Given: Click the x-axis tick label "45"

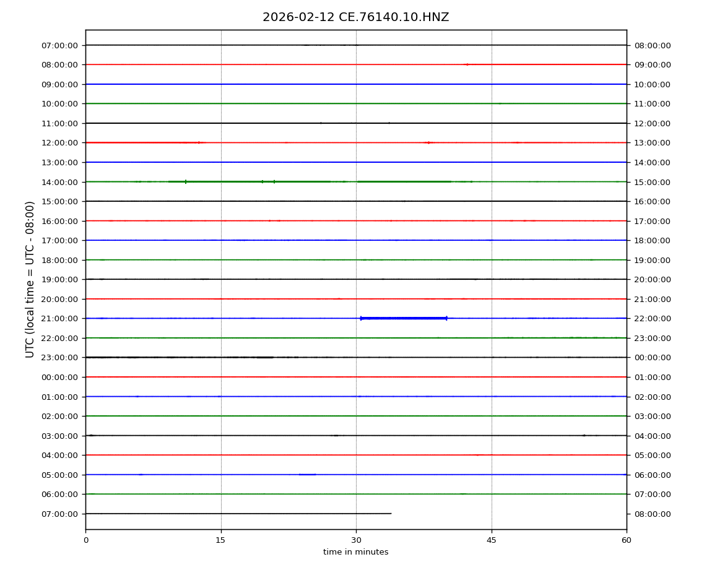Looking at the screenshot, I should coord(492,540).
